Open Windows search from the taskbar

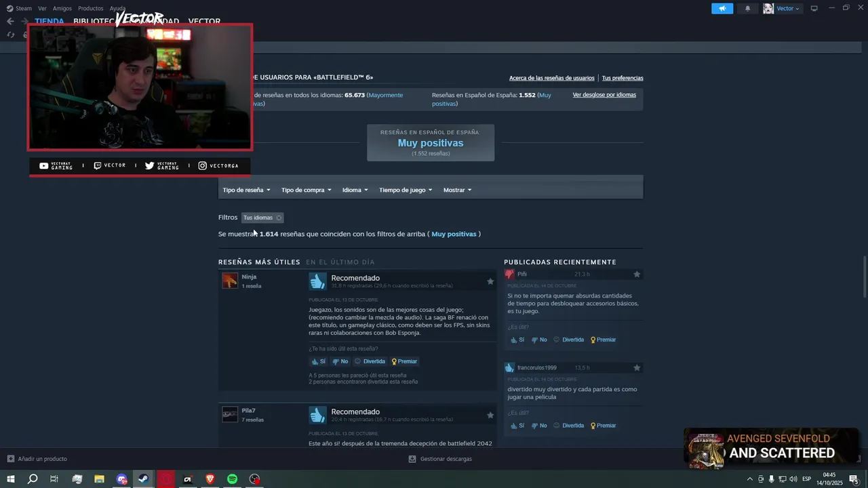(x=33, y=479)
